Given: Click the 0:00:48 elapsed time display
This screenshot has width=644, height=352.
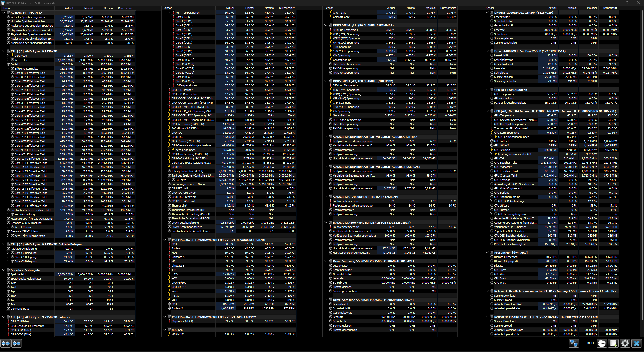Looking at the screenshot, I should [590, 343].
